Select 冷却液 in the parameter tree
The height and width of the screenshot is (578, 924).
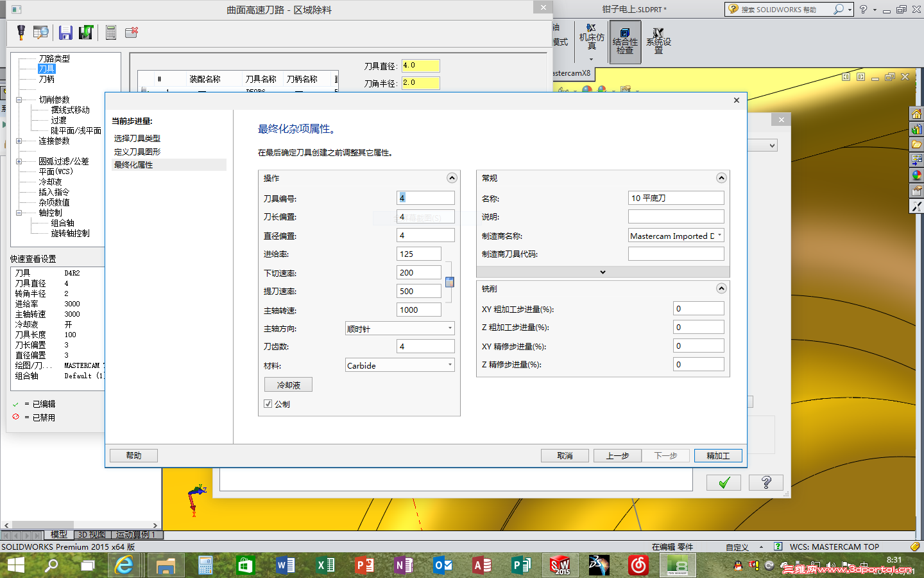50,182
